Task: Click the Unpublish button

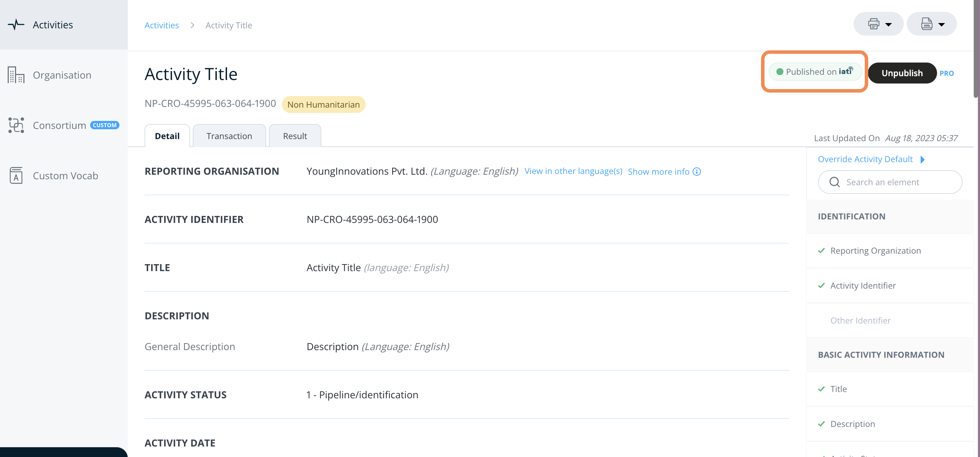Action: coord(902,73)
